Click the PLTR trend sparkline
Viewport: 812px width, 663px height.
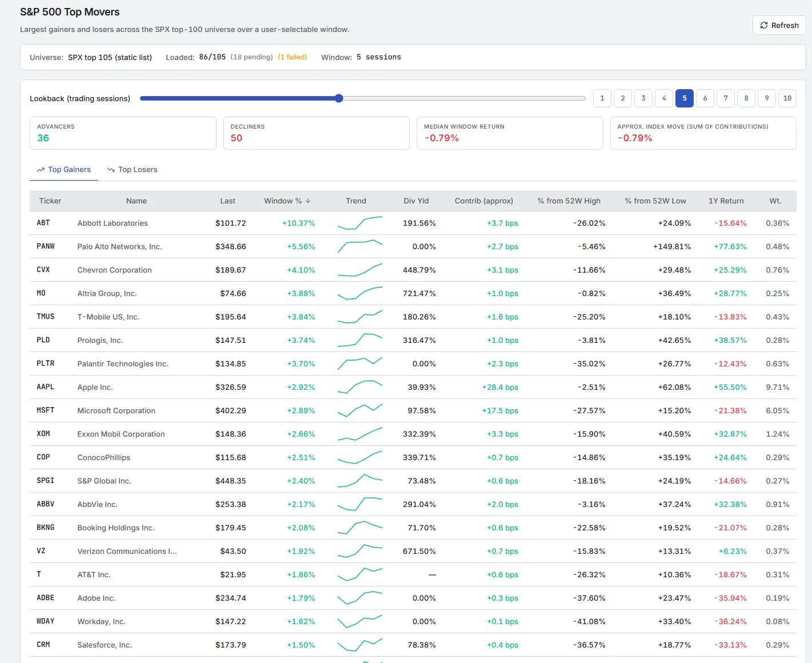[x=360, y=364]
